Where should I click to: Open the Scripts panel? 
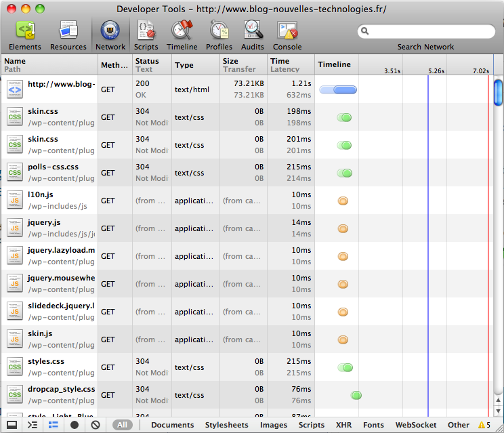coord(146,35)
